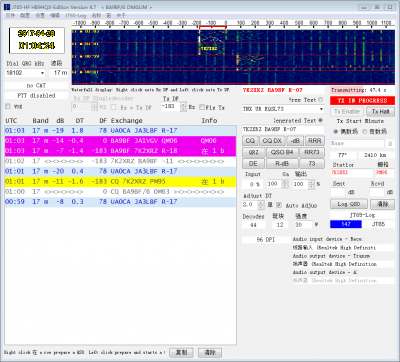The image size is (400, 362).
Task: Increase the 输出 100 percent value
Action: [x=311, y=182]
